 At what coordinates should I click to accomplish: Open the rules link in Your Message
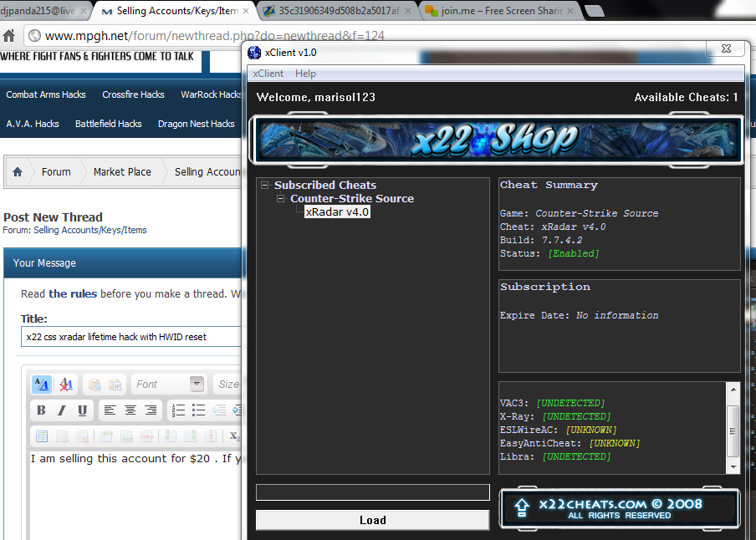point(73,293)
